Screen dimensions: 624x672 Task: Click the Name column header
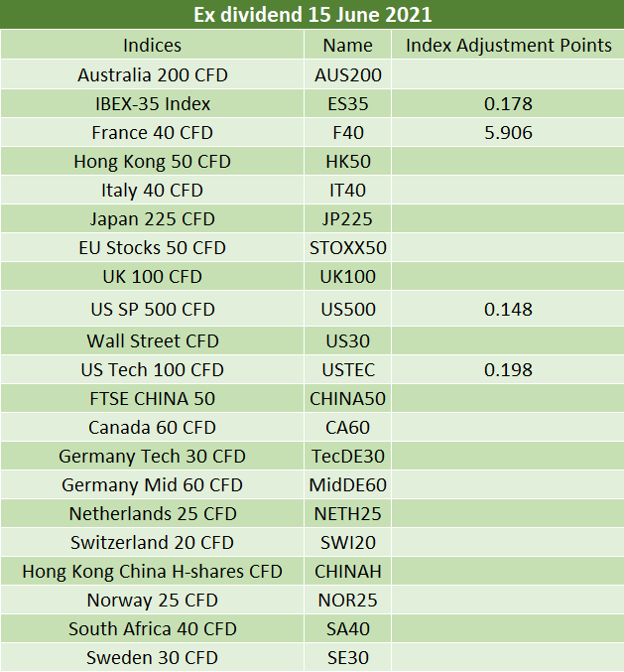click(x=348, y=45)
